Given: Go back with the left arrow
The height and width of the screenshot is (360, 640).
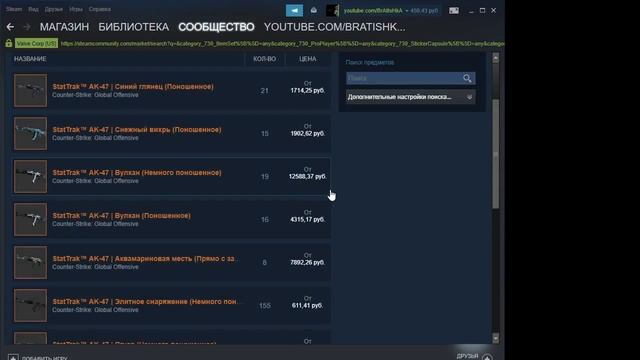Looking at the screenshot, I should [10, 27].
